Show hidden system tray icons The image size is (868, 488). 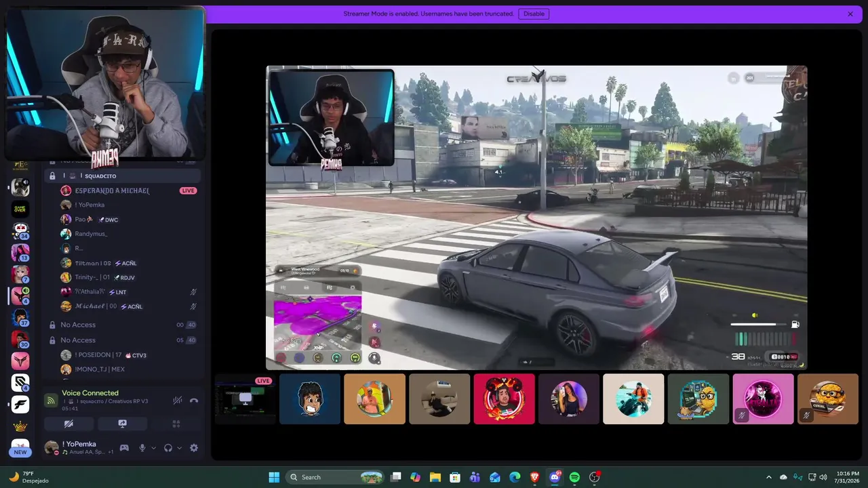(x=768, y=477)
